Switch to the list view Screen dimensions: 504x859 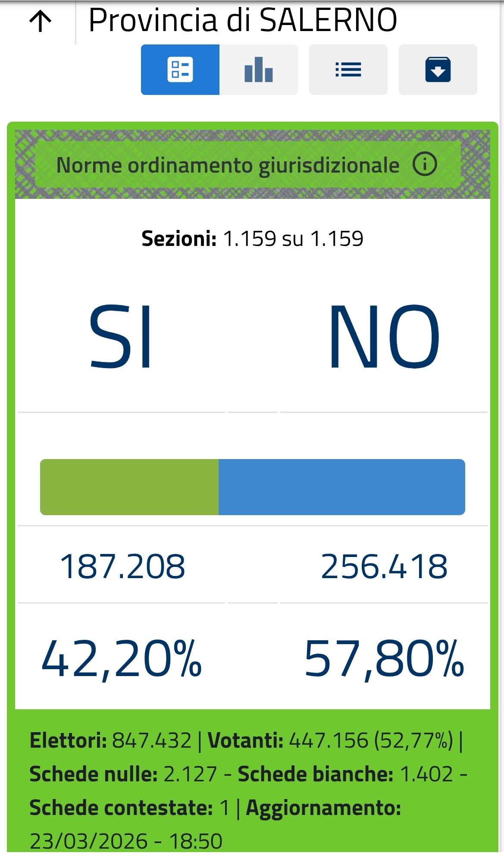(348, 70)
